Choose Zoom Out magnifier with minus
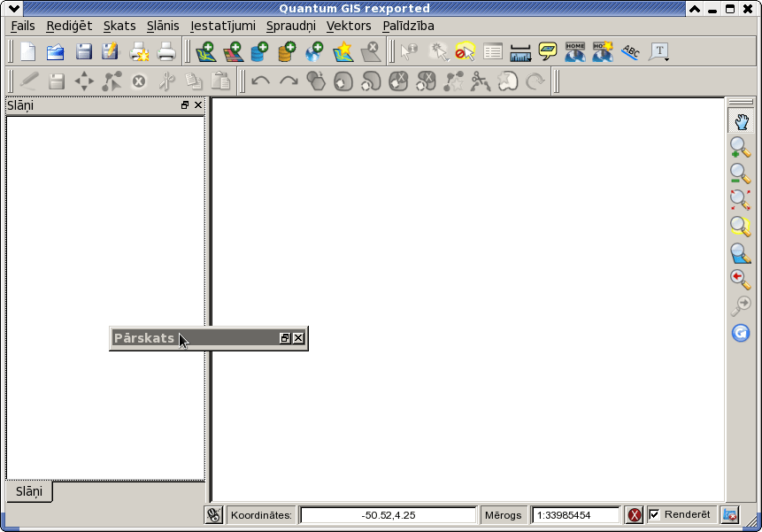Image resolution: width=762 pixels, height=532 pixels. [741, 173]
